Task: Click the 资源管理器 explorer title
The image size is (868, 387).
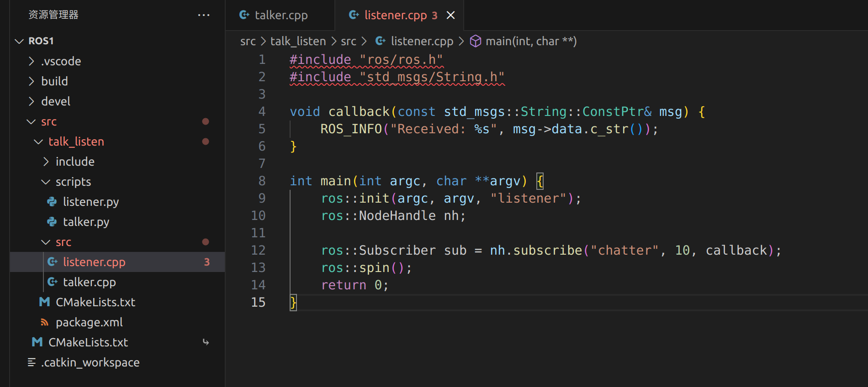Action: tap(53, 15)
